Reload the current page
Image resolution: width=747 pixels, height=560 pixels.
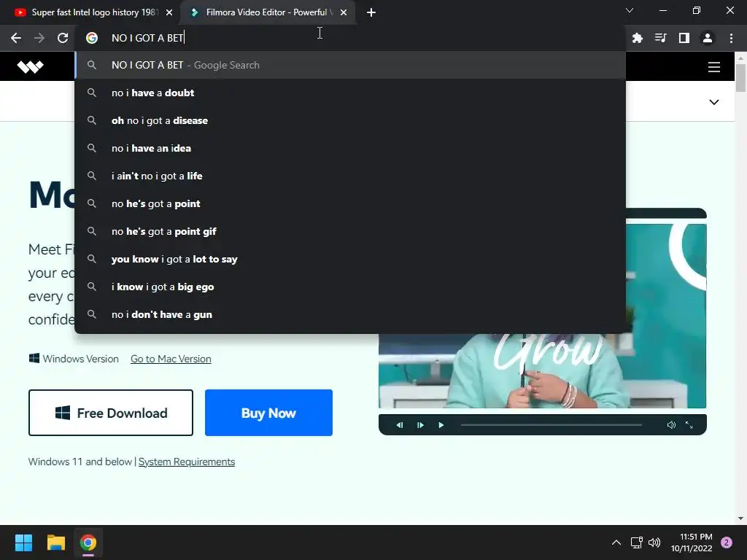point(63,38)
